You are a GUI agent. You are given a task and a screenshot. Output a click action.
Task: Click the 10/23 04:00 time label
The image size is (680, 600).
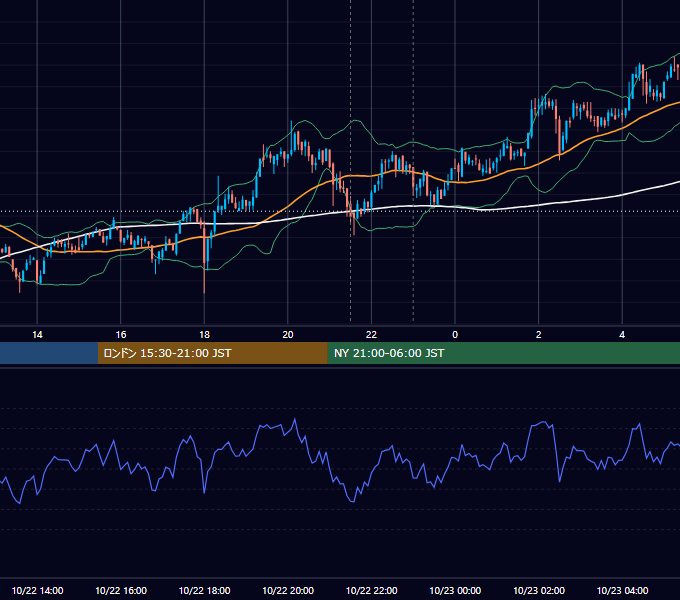(x=622, y=590)
